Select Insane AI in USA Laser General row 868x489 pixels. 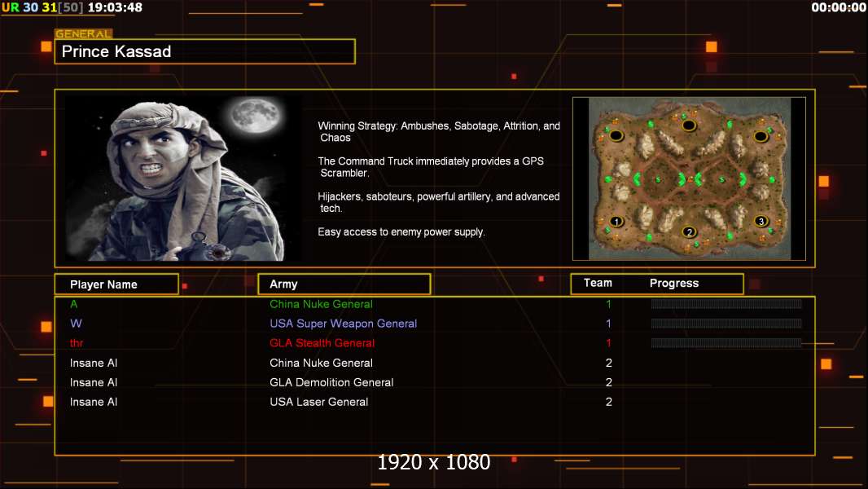point(94,402)
